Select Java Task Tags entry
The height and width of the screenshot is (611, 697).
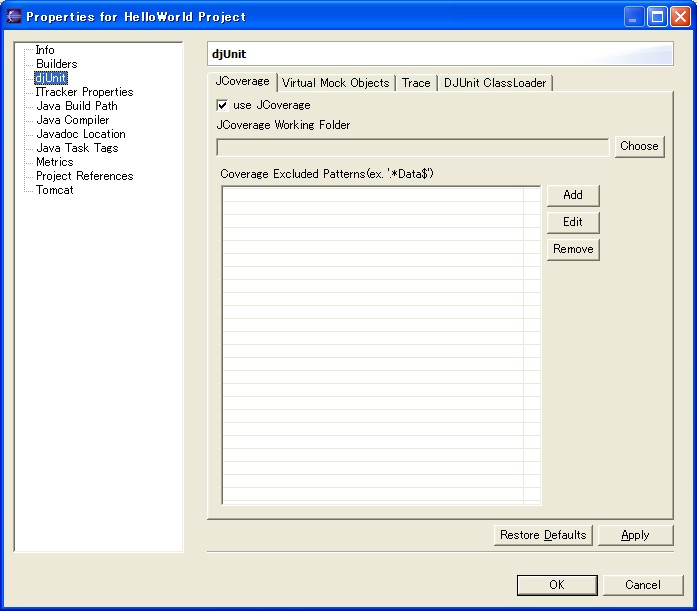click(77, 148)
